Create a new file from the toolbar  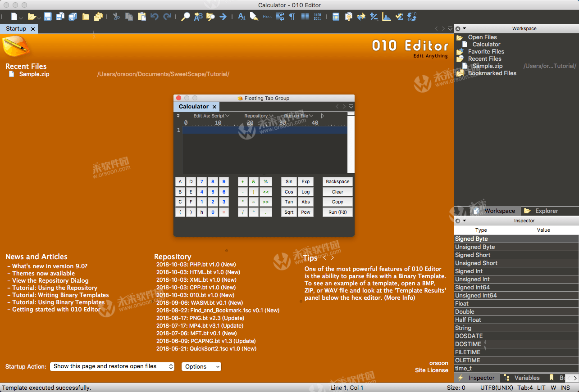coord(14,17)
